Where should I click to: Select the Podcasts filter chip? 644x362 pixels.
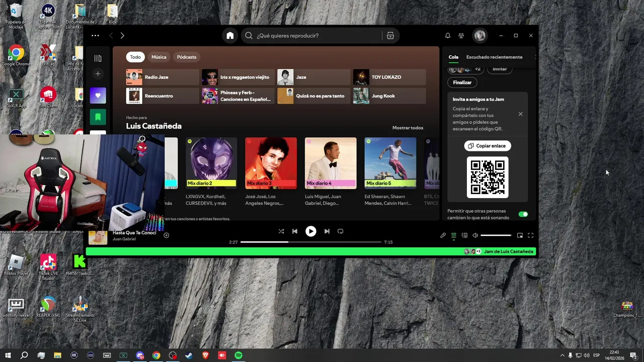coord(187,57)
